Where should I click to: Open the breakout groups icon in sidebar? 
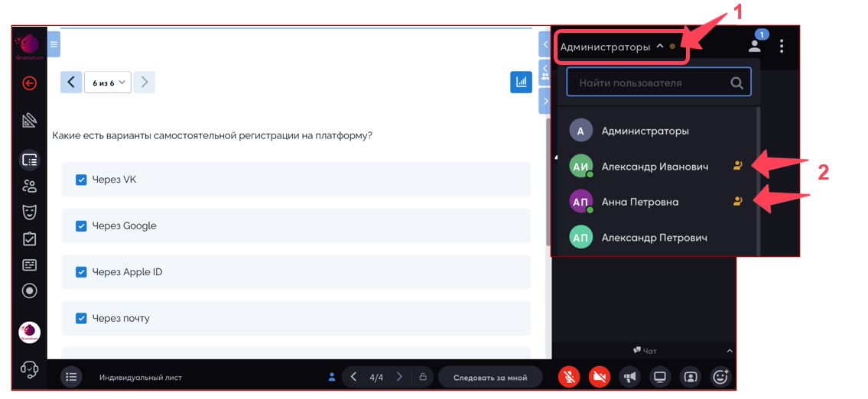click(29, 186)
